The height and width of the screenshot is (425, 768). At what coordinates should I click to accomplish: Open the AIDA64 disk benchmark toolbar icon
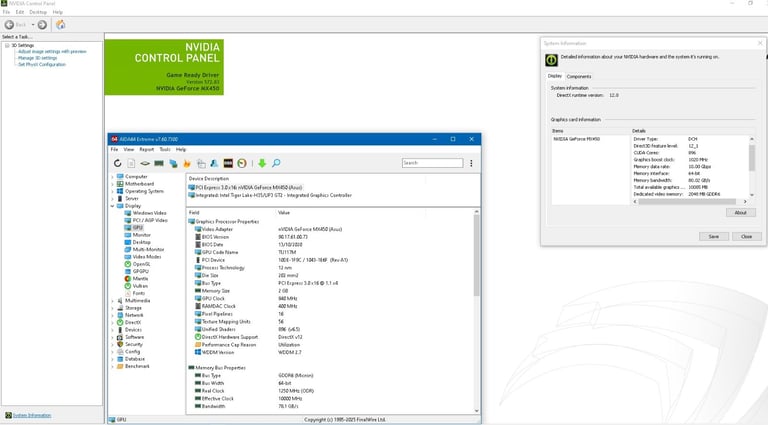tap(145, 164)
